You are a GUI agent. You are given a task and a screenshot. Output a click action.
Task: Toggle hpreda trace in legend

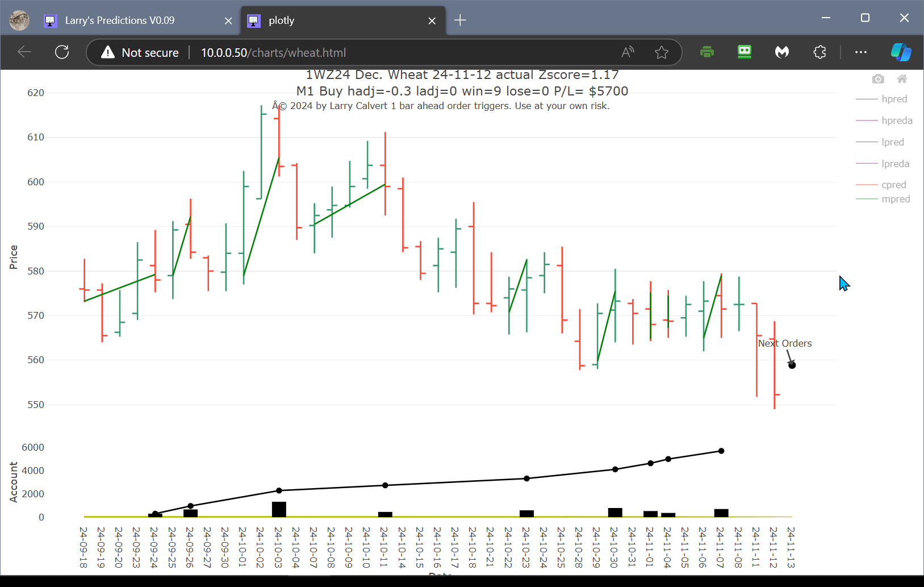884,120
